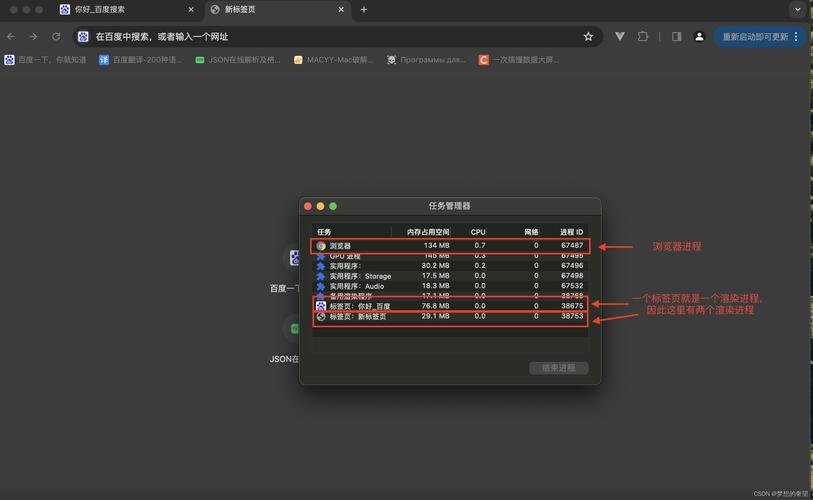Select the 标签页: 新标签页 process row
This screenshot has height=500, width=813.
[450, 316]
